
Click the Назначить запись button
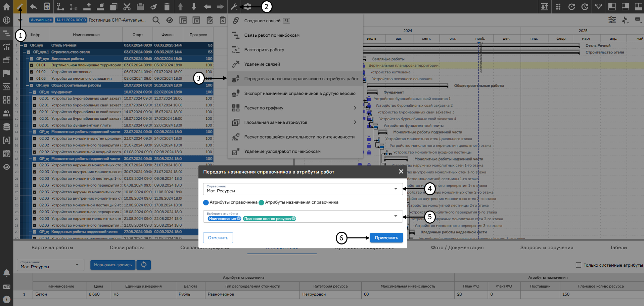pos(113,265)
